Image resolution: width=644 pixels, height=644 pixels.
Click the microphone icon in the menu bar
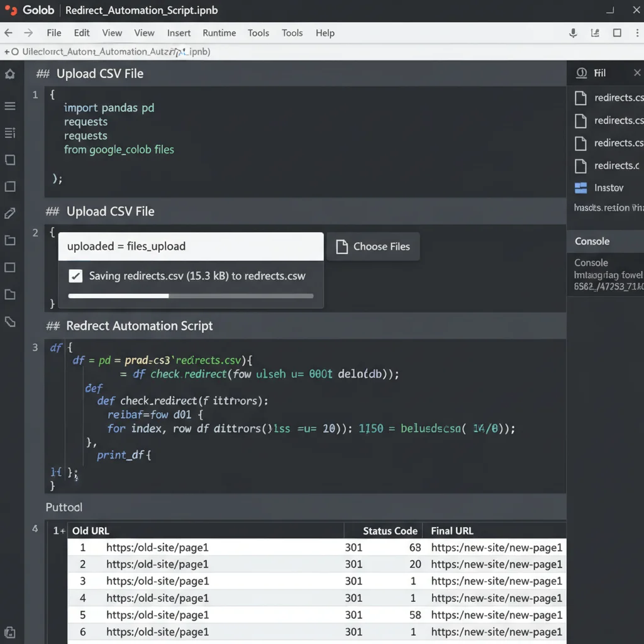coord(573,33)
